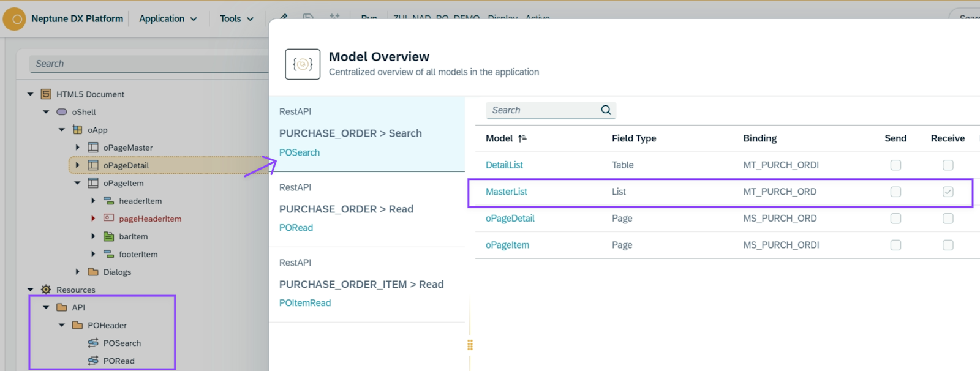Click the oPageMaster page icon
The width and height of the screenshot is (980, 371).
pos(93,148)
